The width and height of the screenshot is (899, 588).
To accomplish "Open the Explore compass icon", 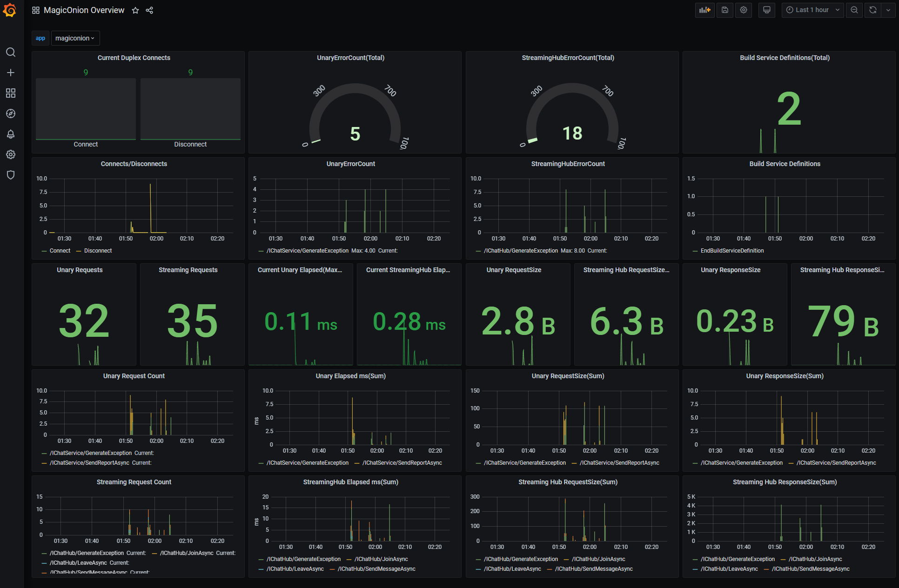I will pyautogui.click(x=11, y=114).
